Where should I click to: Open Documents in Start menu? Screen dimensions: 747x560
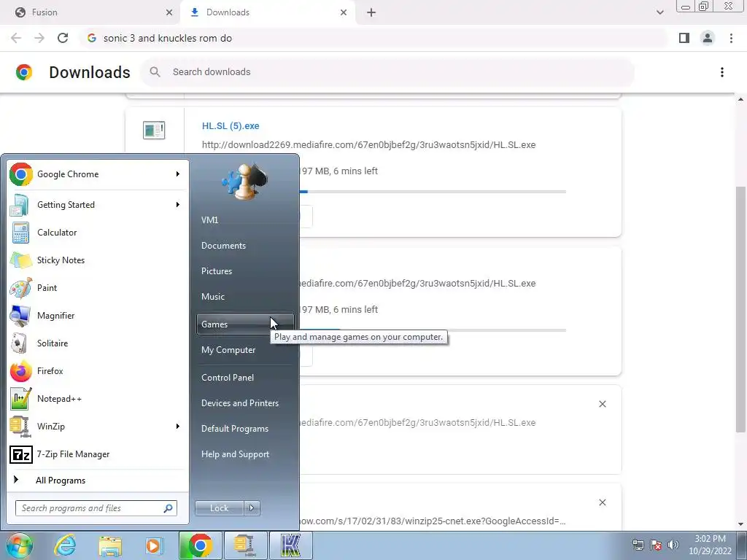pyautogui.click(x=245, y=246)
